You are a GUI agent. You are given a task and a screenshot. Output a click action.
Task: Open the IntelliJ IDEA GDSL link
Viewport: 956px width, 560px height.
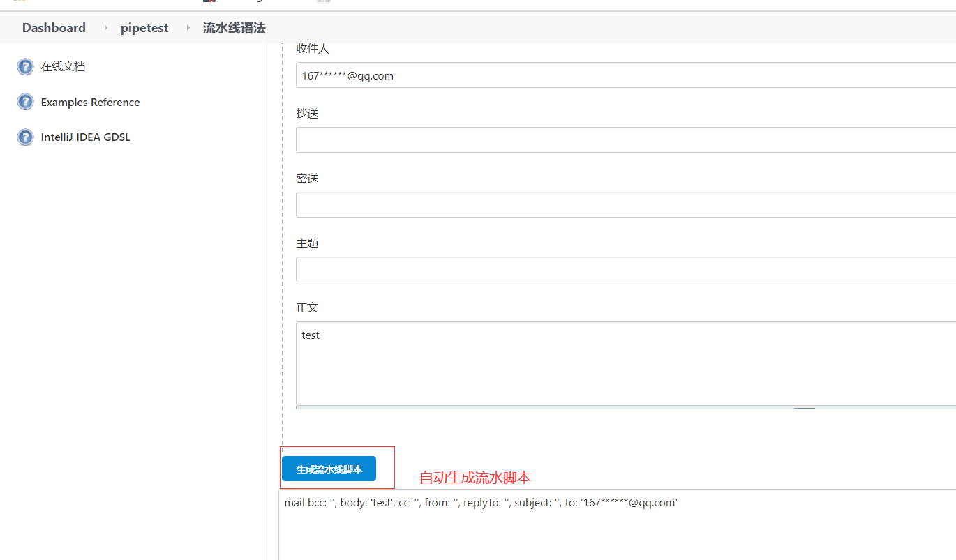pos(85,137)
